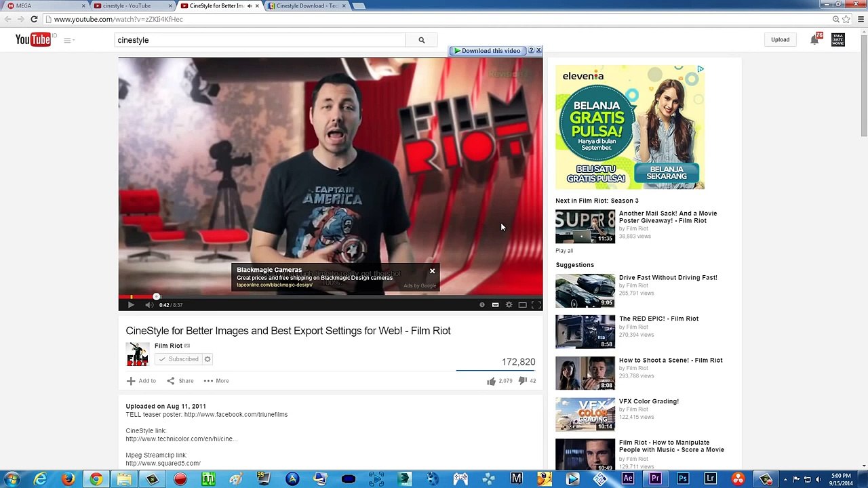Screen dimensions: 868x488
Task: Share this video
Action: (180, 381)
